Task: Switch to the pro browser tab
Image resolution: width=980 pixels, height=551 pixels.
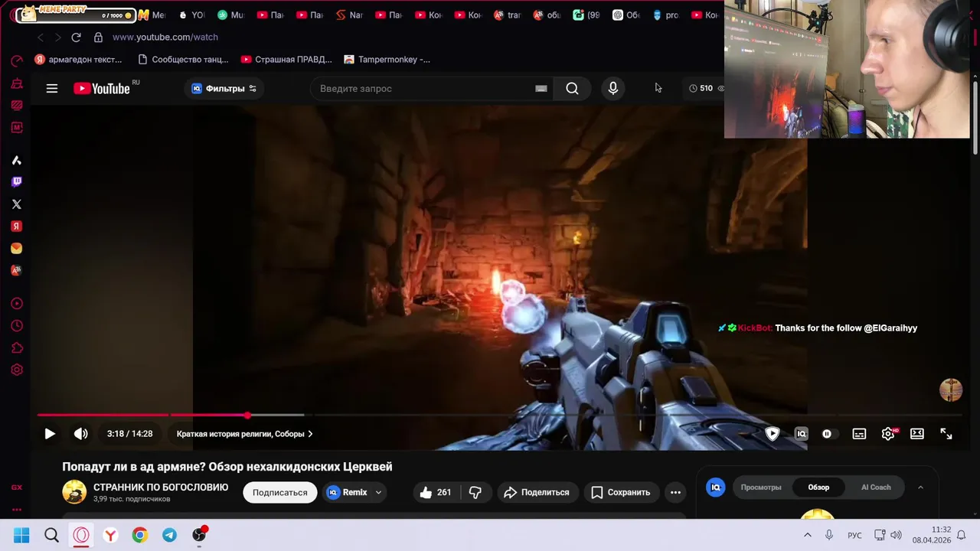Action: click(665, 15)
